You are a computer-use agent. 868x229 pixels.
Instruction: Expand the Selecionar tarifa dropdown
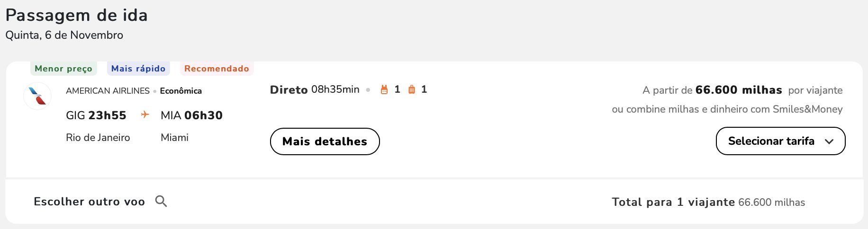(780, 141)
